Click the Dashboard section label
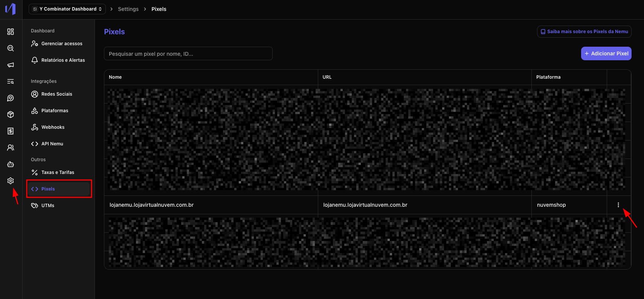Image resolution: width=644 pixels, height=299 pixels. (43, 31)
